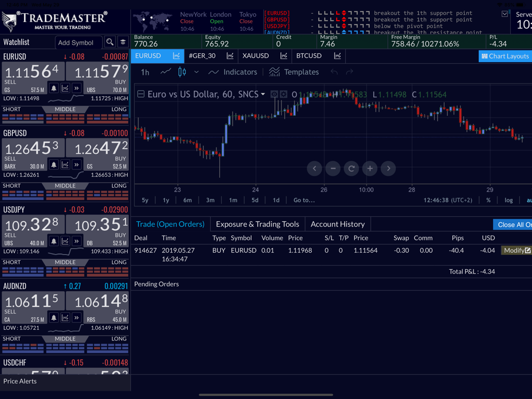Open the USDJPY chart icon in watchlist
Image resolution: width=532 pixels, height=399 pixels.
pos(65,241)
